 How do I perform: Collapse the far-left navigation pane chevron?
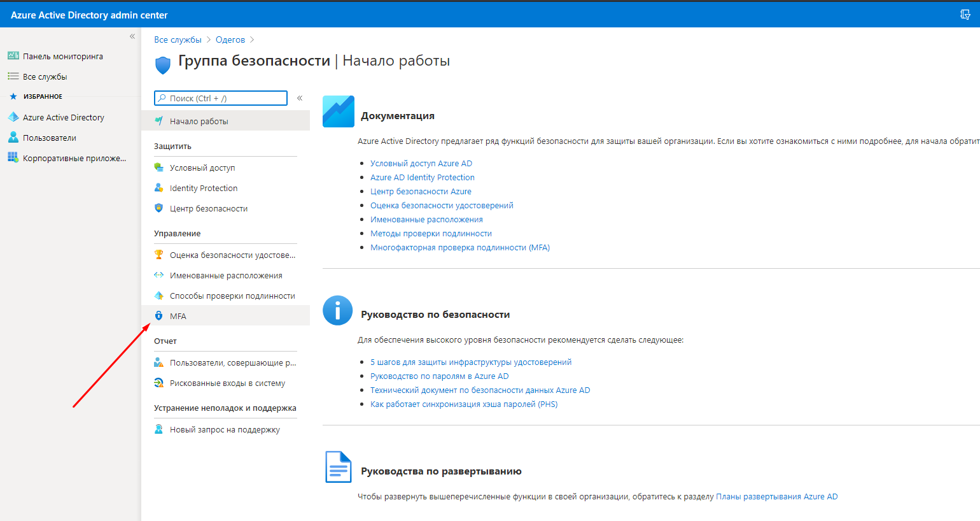click(x=132, y=36)
